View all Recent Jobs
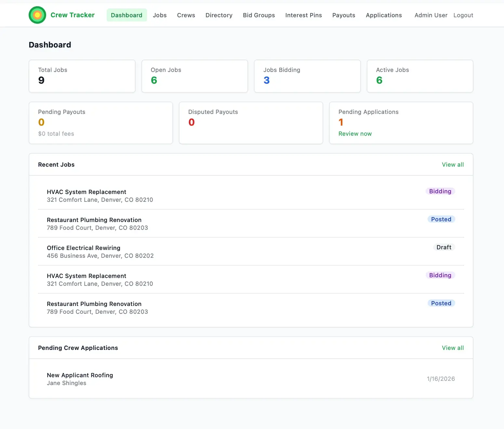 coord(453,165)
